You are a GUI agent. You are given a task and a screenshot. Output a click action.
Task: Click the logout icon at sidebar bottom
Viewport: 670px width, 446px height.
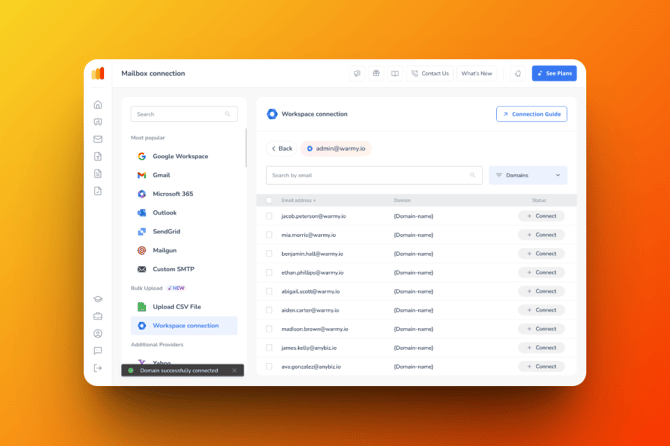98,368
